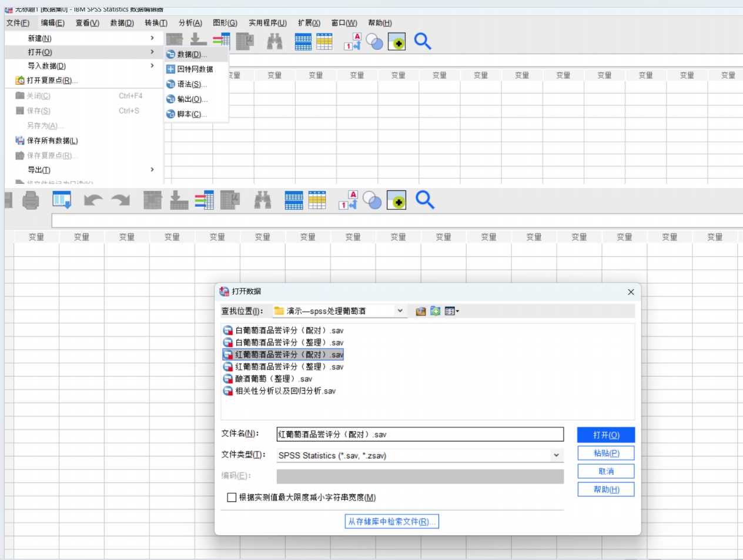Open the file list view-style dropdown in dialog
This screenshot has width=743, height=560.
[452, 311]
